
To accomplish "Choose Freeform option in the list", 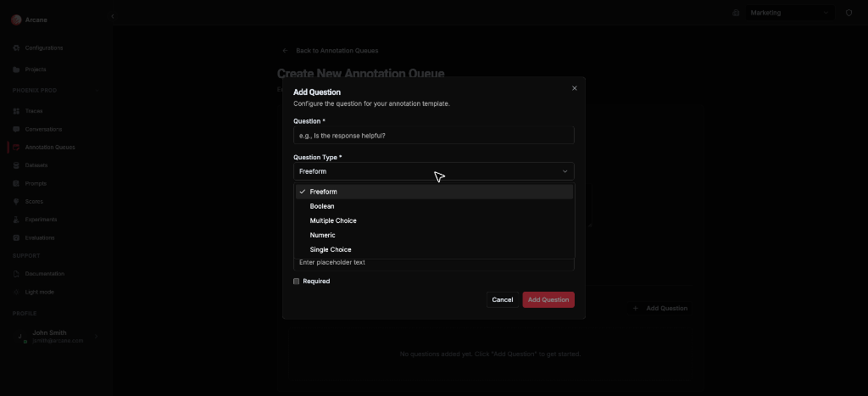I will (x=435, y=192).
